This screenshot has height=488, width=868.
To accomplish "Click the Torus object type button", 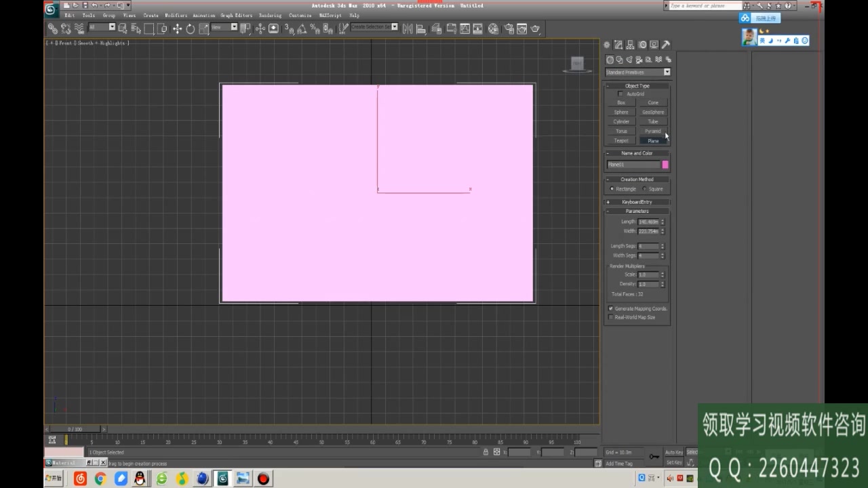I will click(x=621, y=131).
